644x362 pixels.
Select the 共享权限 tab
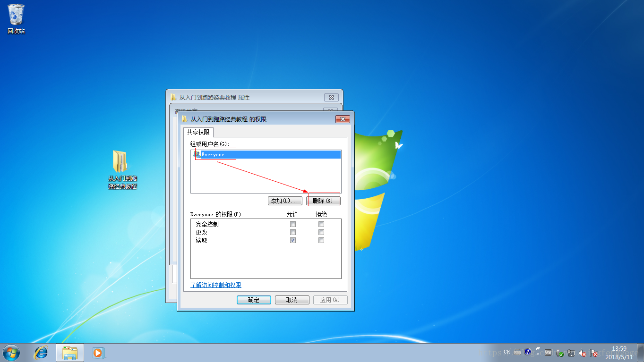198,133
